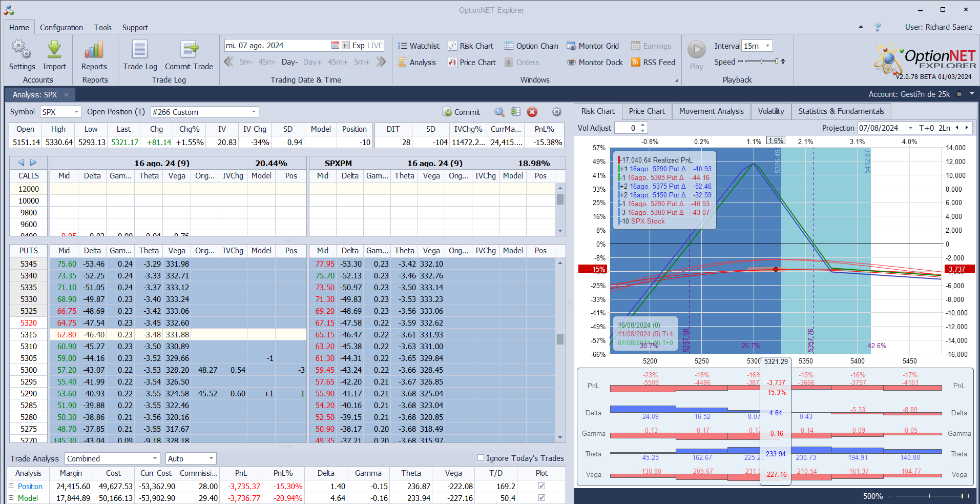Close the Analysis: SPX tab

click(66, 95)
